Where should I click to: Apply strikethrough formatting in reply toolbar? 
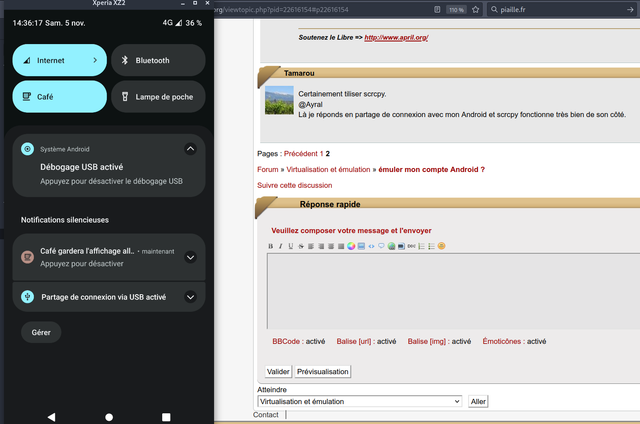tap(301, 246)
